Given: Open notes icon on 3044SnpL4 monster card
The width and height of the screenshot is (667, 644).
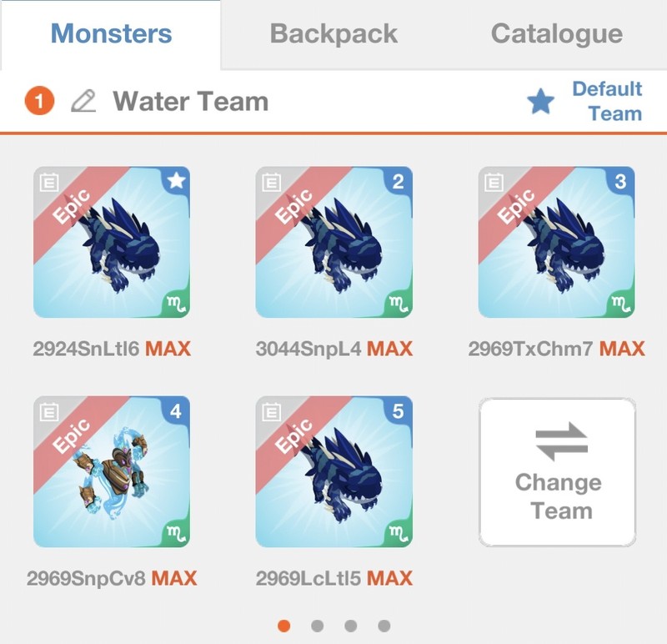Looking at the screenshot, I should click(x=272, y=182).
